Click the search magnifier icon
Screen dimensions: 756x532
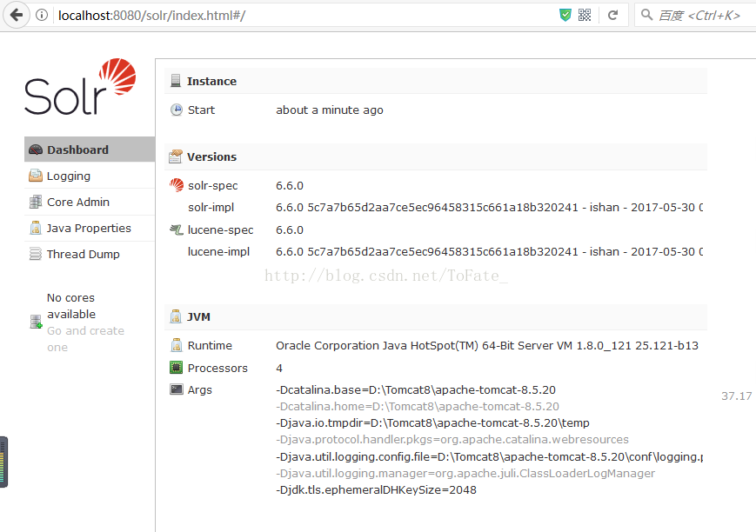tap(646, 15)
